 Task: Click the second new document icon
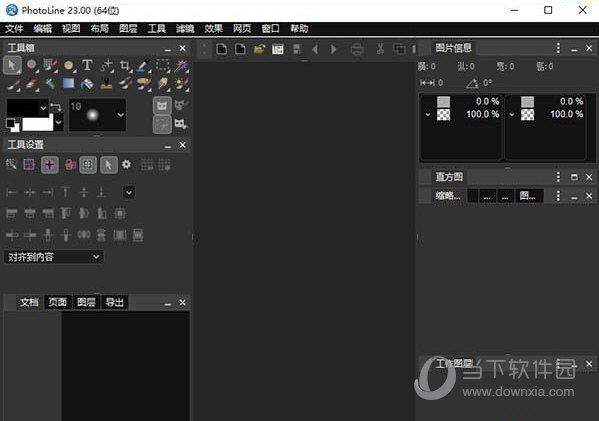click(240, 49)
